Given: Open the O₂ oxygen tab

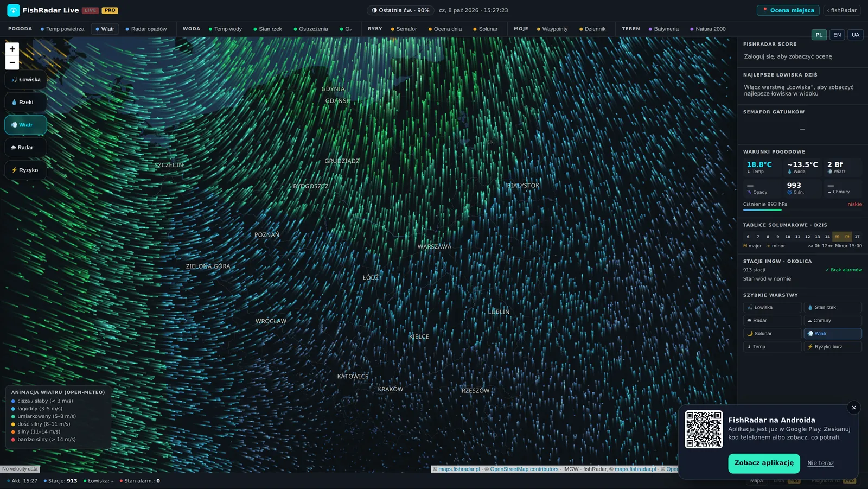Looking at the screenshot, I should click(x=346, y=29).
